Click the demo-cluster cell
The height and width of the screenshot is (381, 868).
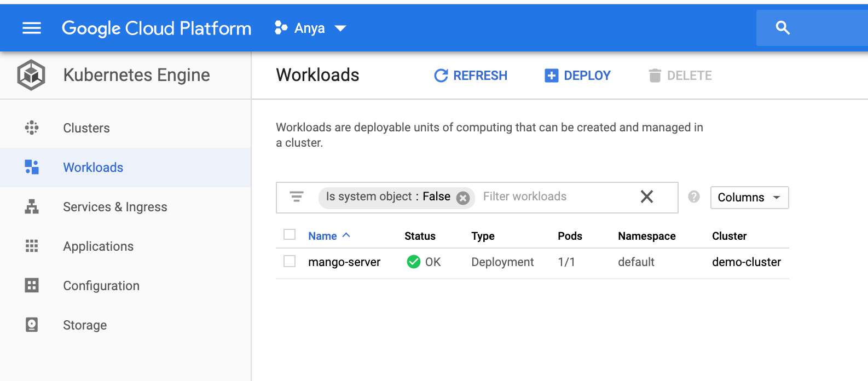(747, 262)
